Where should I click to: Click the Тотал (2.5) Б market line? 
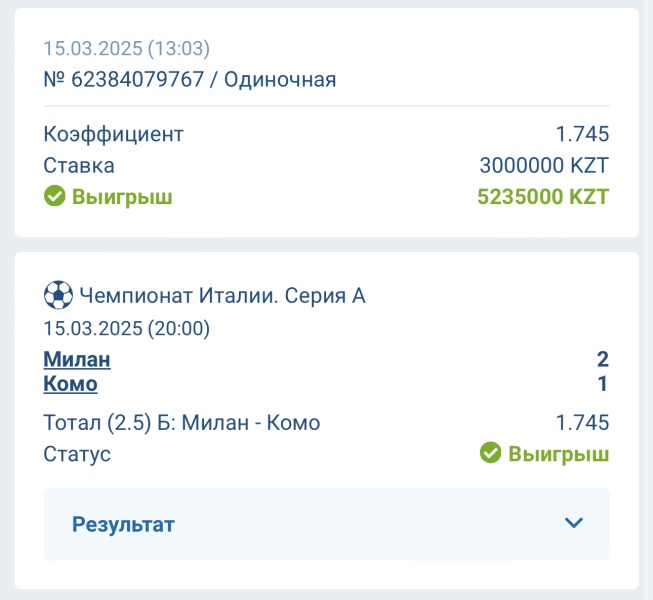point(182,423)
